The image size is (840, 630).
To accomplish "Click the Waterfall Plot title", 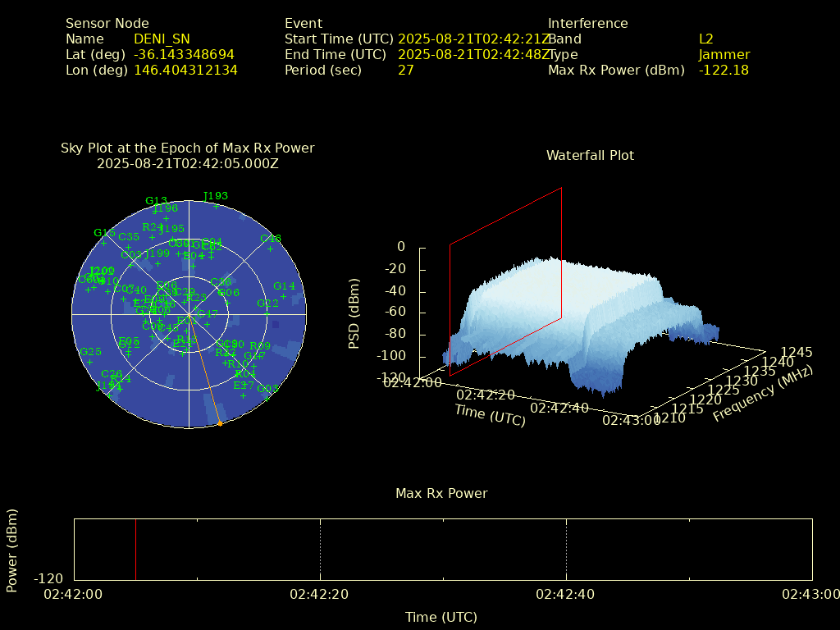I will [x=590, y=155].
